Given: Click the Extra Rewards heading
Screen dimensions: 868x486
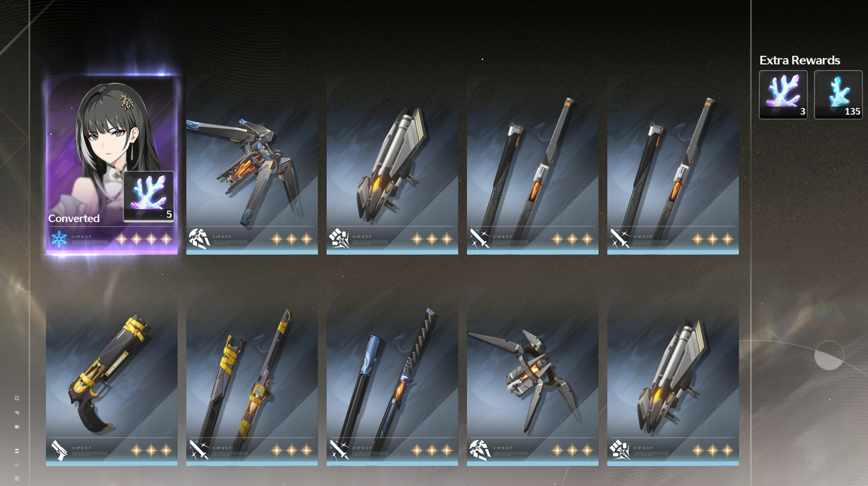Looking at the screenshot, I should [x=800, y=60].
